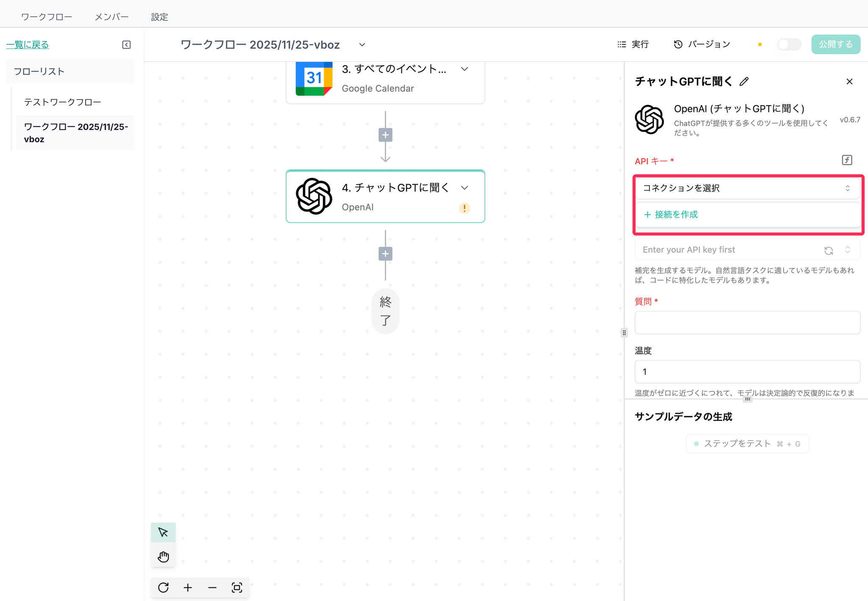Click the 質問 input field
This screenshot has height=601, width=868.
pos(747,323)
